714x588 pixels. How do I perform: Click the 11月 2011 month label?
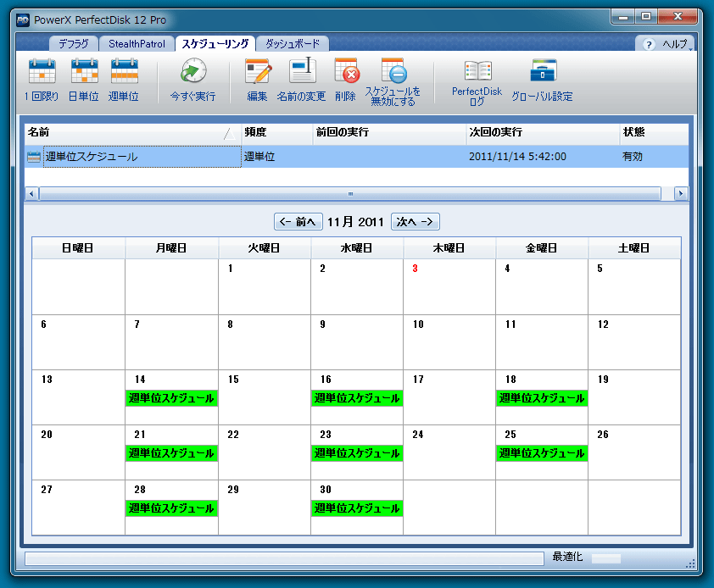(356, 222)
